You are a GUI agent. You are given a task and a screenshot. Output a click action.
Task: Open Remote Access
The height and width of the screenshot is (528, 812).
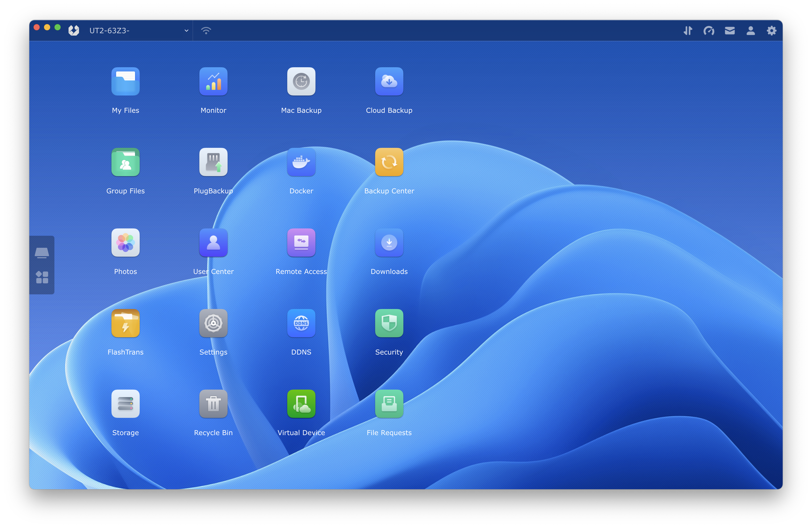[x=301, y=243]
